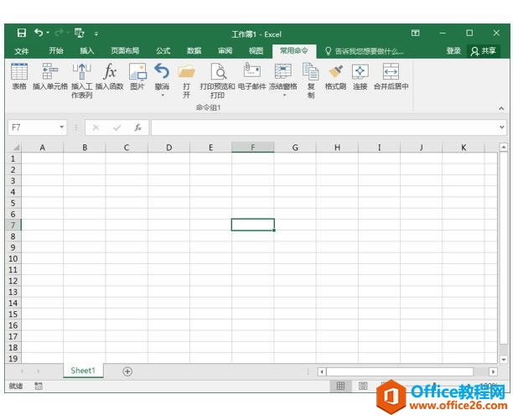The image size is (513, 420).
Task: Open Ribbon Display Options button
Action: coord(416,33)
